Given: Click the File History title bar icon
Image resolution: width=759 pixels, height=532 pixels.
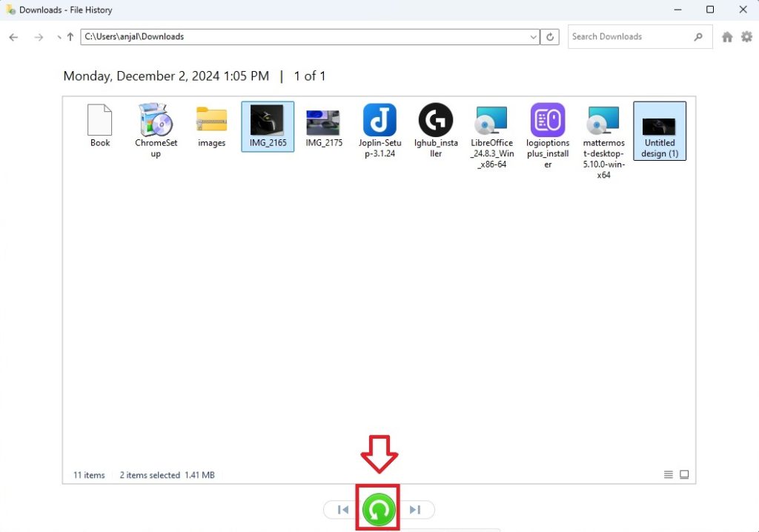Looking at the screenshot, I should click(10, 9).
